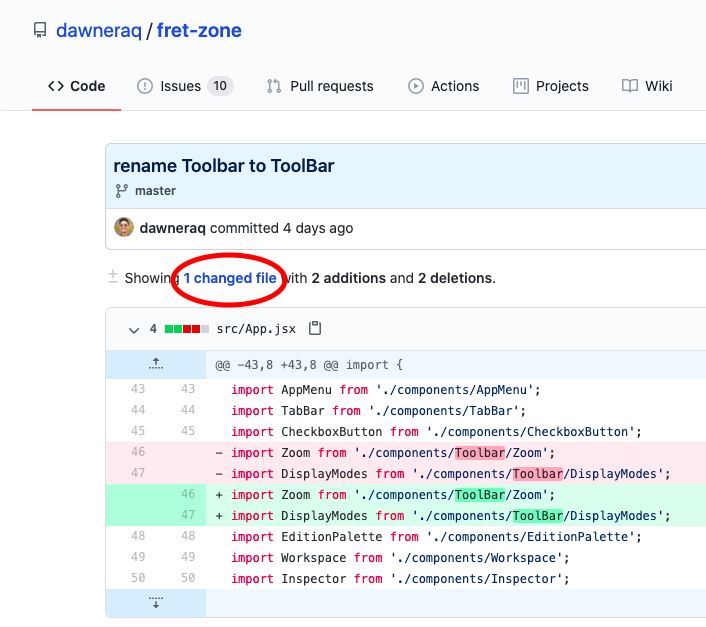This screenshot has height=627, width=706.
Task: Open the Issues tab
Action: click(185, 86)
